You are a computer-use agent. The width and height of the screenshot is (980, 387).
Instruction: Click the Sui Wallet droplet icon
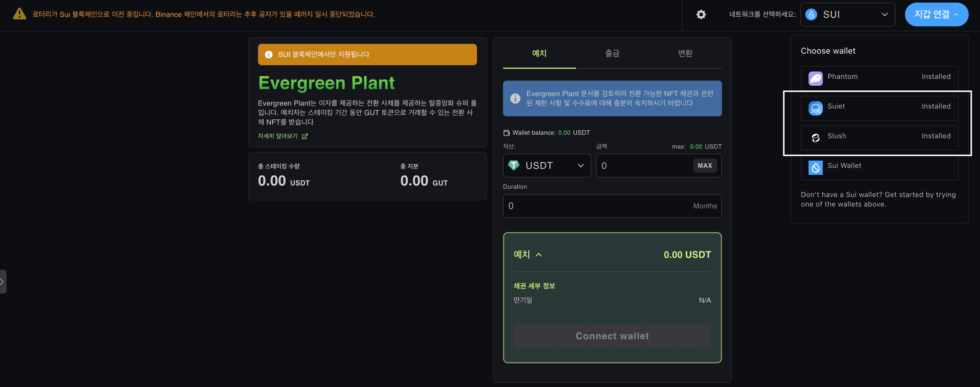point(815,167)
